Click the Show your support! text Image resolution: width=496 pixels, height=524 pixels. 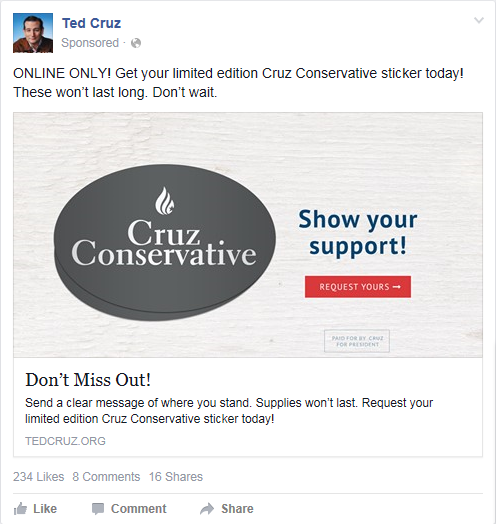click(x=358, y=232)
